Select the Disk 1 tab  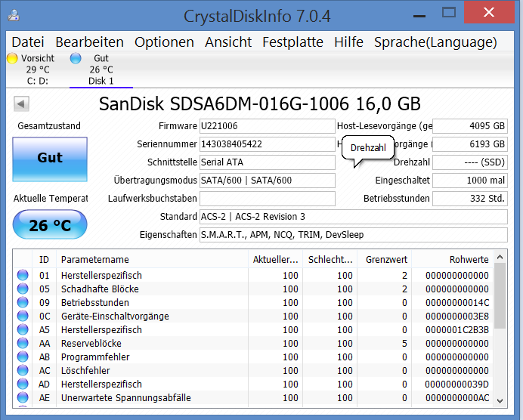click(101, 69)
